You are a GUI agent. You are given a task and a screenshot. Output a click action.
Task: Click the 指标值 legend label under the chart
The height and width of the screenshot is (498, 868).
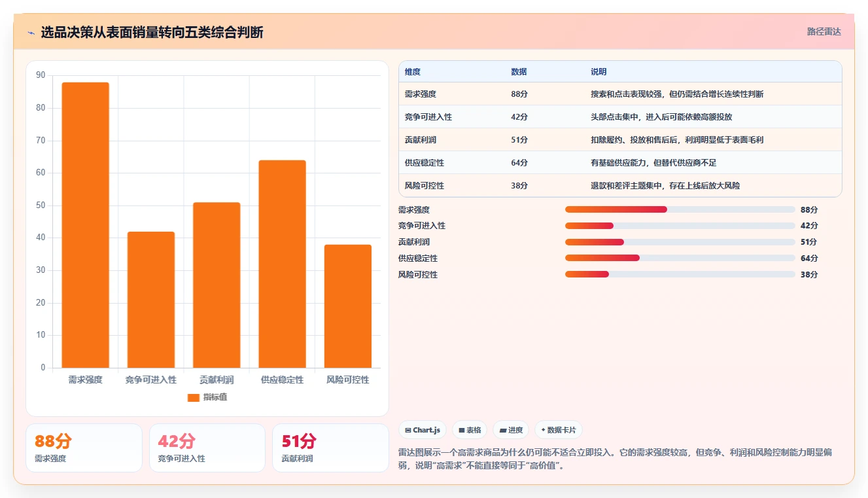(x=215, y=397)
